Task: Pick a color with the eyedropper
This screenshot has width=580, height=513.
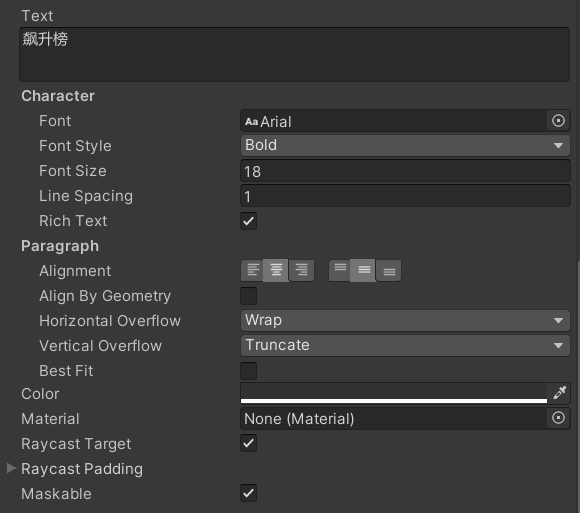Action: [559, 393]
